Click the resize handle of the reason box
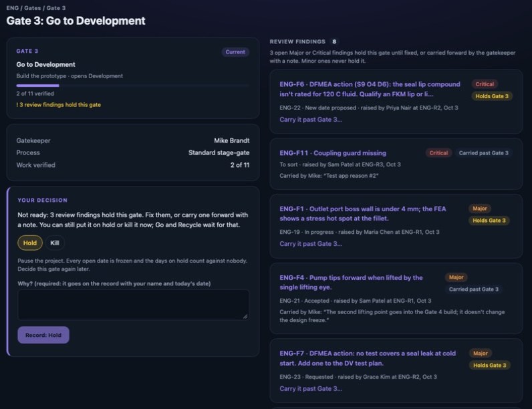This screenshot has height=409, width=532. tap(245, 316)
